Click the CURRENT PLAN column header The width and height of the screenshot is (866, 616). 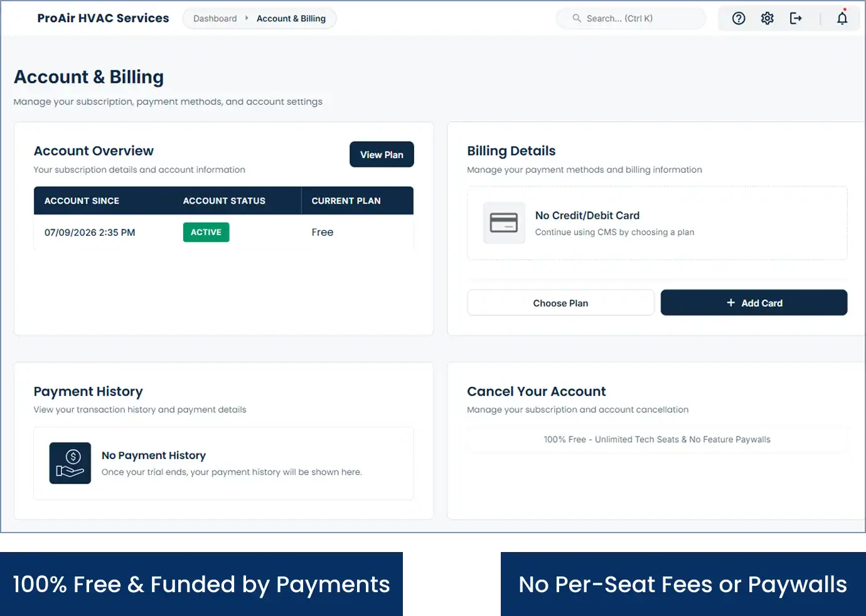[346, 201]
